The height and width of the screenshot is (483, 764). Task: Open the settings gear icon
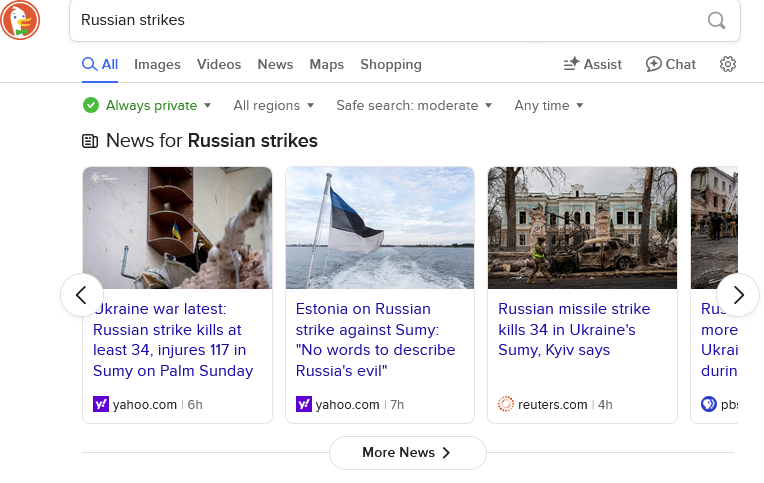[x=727, y=64]
